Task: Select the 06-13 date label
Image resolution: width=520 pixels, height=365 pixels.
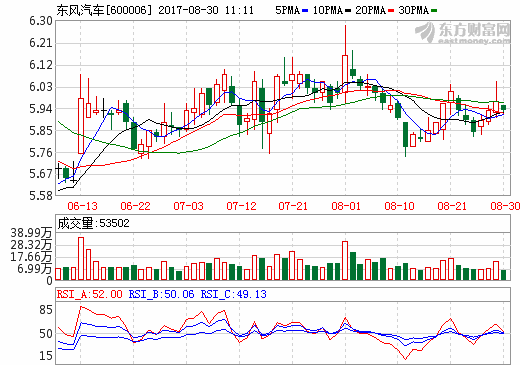Action: (82, 206)
